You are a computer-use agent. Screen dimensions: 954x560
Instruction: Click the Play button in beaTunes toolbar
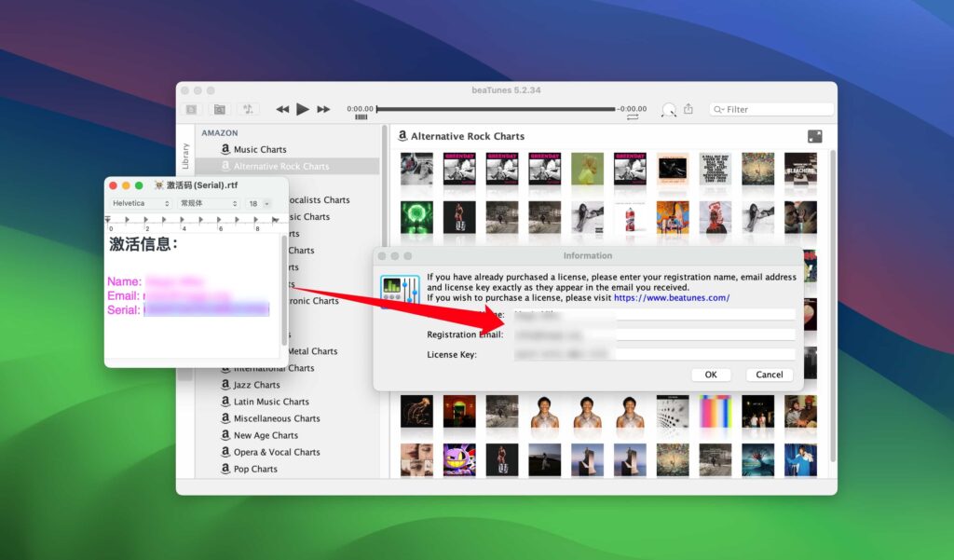point(300,108)
